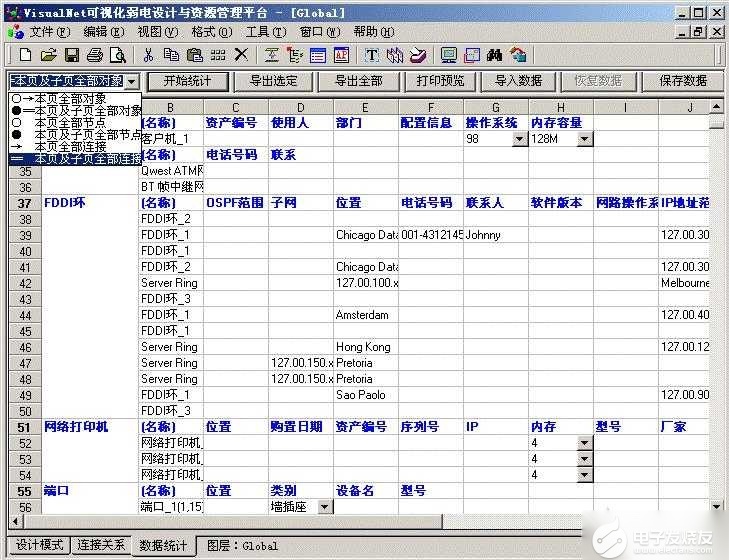The image size is (729, 560).
Task: Expand the 内存容量 dropdown showing 128M
Action: coord(584,139)
